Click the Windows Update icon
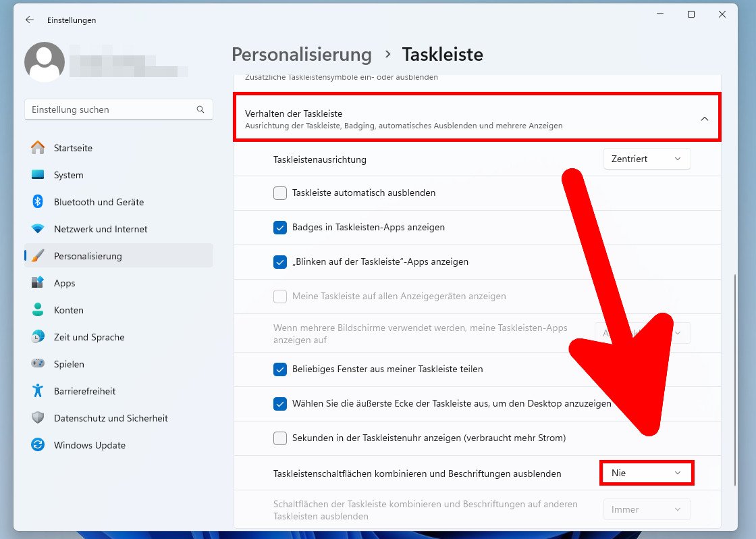The height and width of the screenshot is (539, 756). click(38, 445)
